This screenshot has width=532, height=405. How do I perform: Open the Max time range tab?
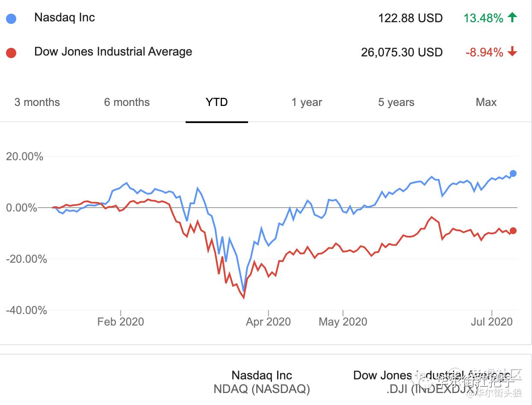(x=486, y=103)
